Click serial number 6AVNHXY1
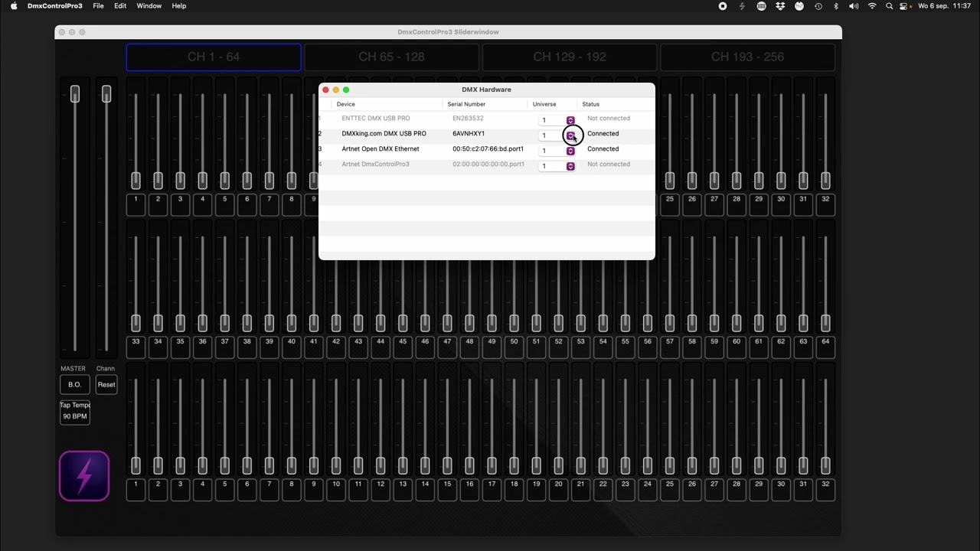 [469, 134]
